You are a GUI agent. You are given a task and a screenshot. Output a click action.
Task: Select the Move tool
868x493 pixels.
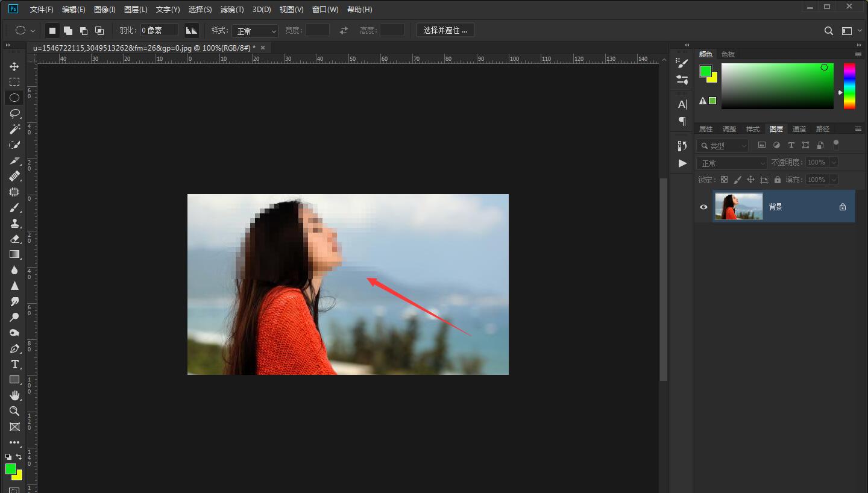(14, 66)
